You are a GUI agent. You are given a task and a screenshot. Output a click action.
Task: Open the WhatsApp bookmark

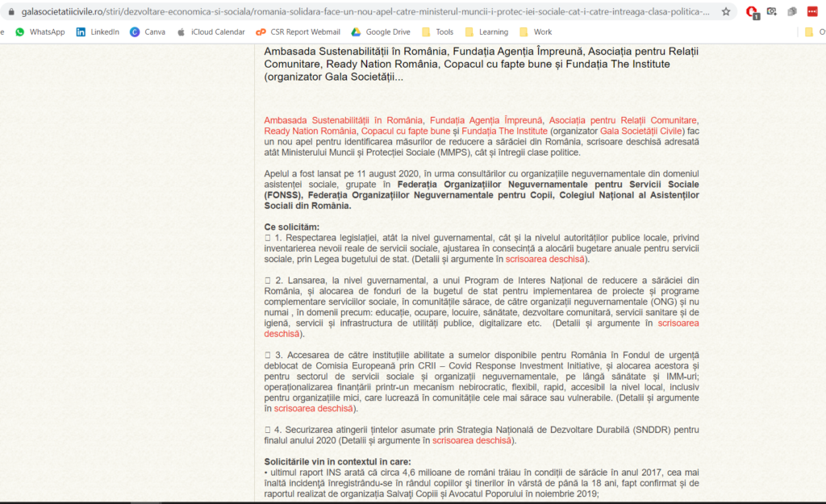[40, 32]
